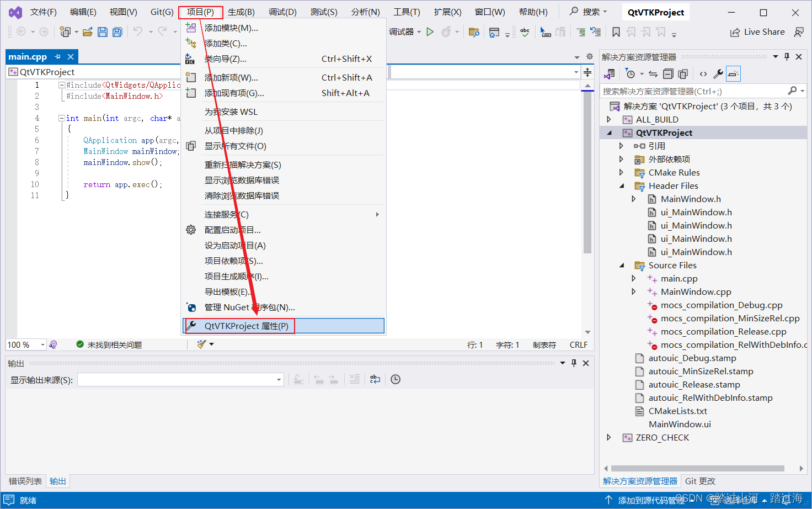Image resolution: width=812 pixels, height=509 pixels.
Task: Switch views icon in Solution Explorer
Action: [610, 74]
